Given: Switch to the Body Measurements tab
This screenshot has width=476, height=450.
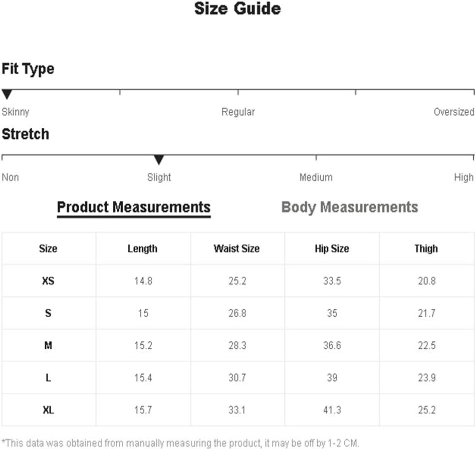Looking at the screenshot, I should pos(350,207).
